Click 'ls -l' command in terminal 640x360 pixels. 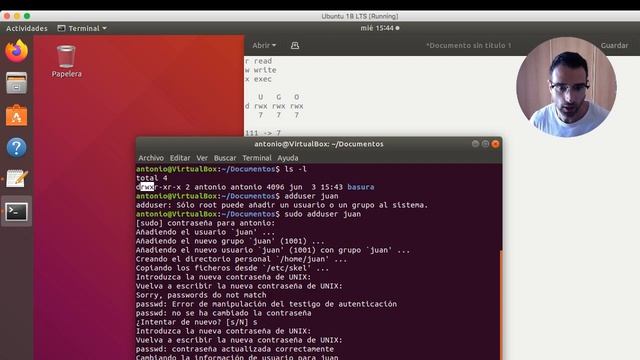point(295,169)
